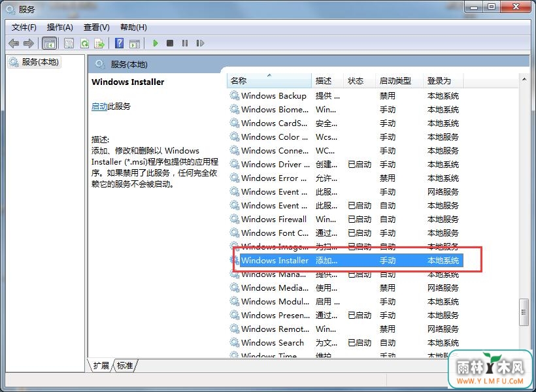The width and height of the screenshot is (536, 392).
Task: Start the service with the green play icon
Action: coord(156,43)
